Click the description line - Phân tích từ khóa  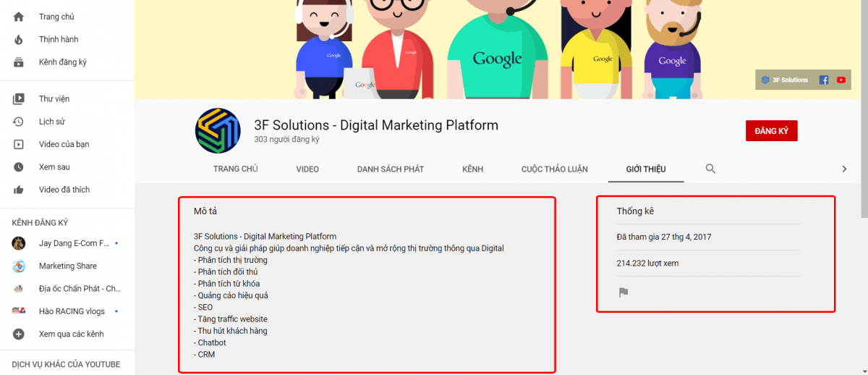(226, 284)
